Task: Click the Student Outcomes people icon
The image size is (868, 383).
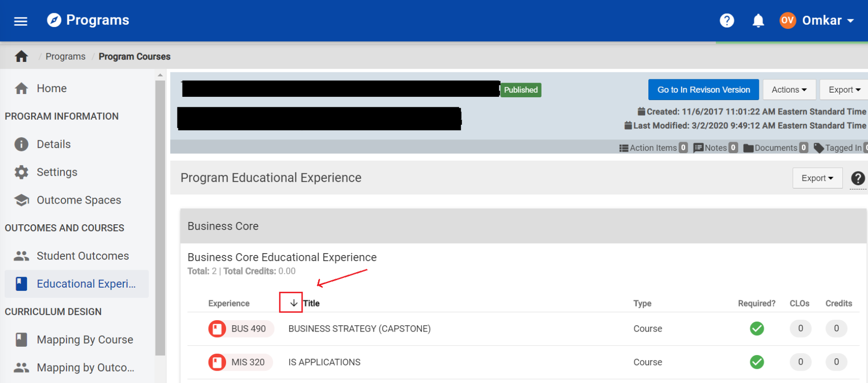Action: [x=21, y=256]
